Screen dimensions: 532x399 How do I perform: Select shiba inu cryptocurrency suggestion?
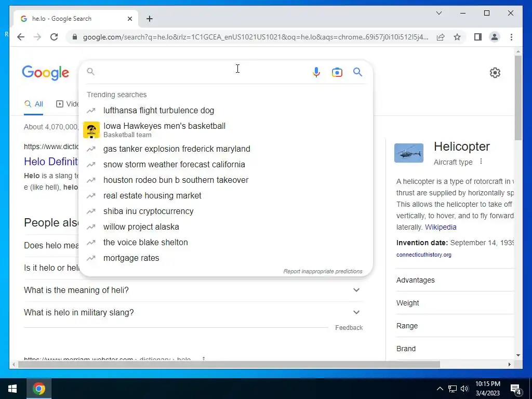(x=225, y=211)
